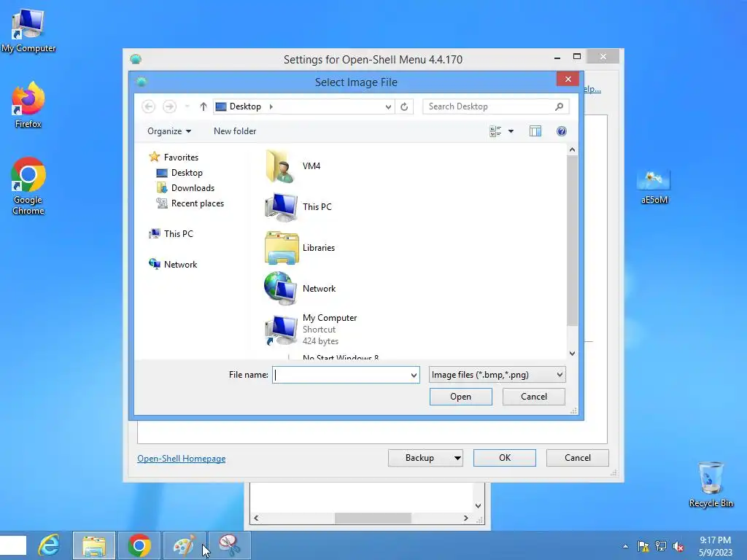Select Desktop under Favorites
747x560 pixels.
[179, 173]
